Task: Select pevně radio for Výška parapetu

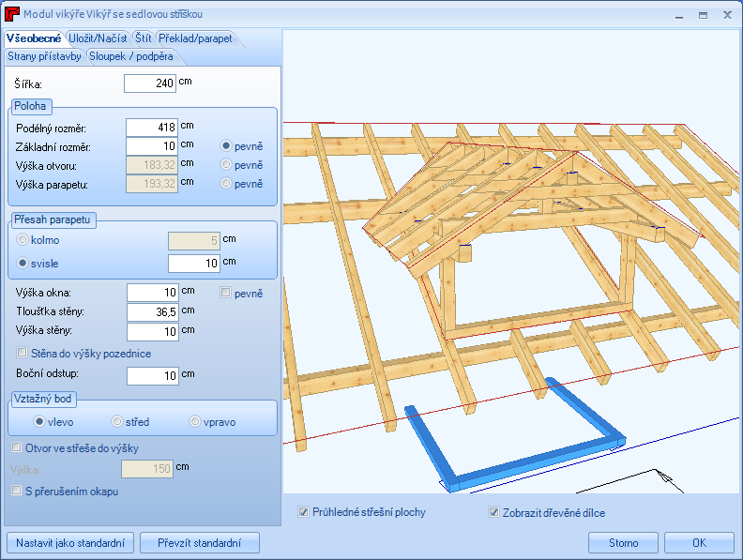Action: click(226, 183)
